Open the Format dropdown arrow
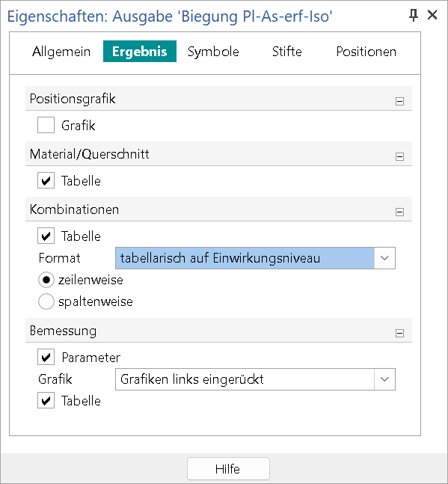Screen dimensions: 448x484 pyautogui.click(x=384, y=258)
